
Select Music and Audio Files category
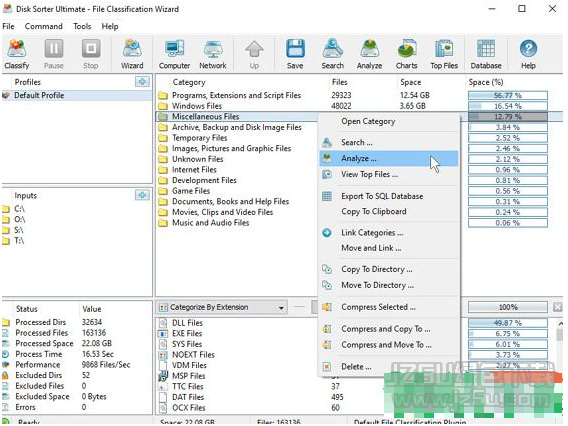[x=210, y=223]
